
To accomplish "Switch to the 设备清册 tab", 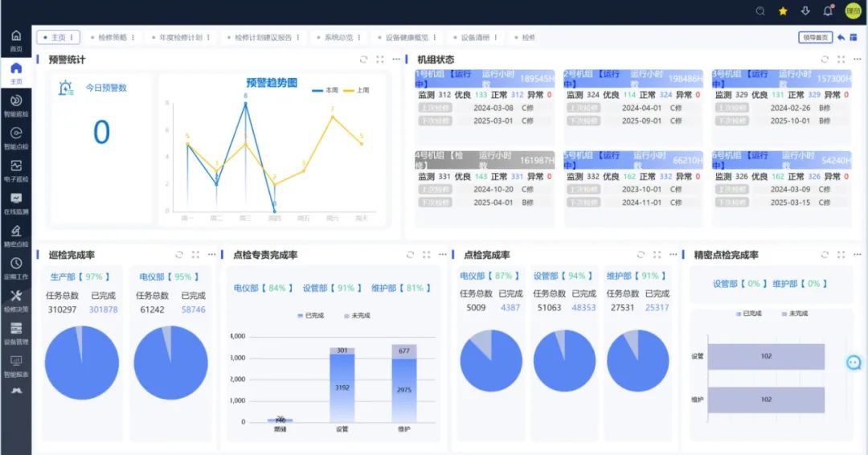I will (x=475, y=38).
